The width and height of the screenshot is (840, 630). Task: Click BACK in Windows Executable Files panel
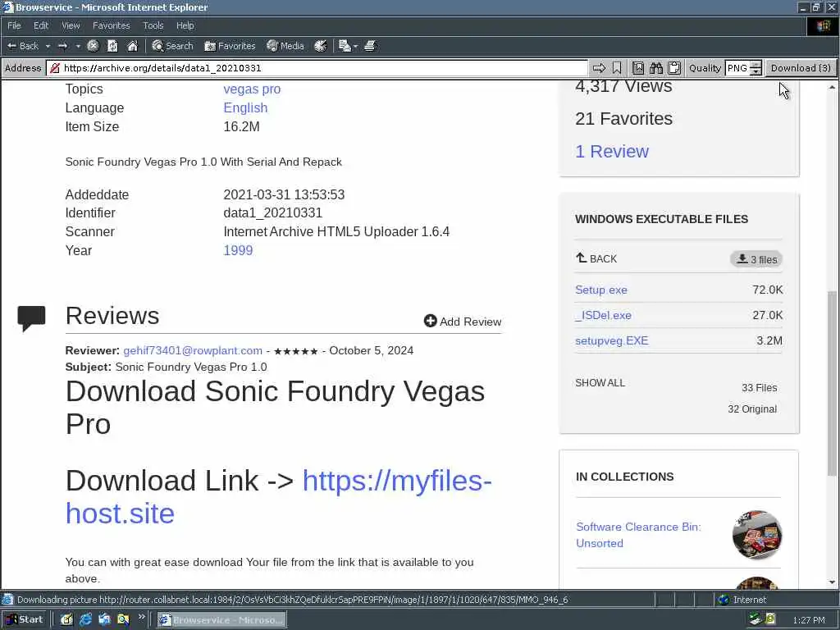point(596,258)
